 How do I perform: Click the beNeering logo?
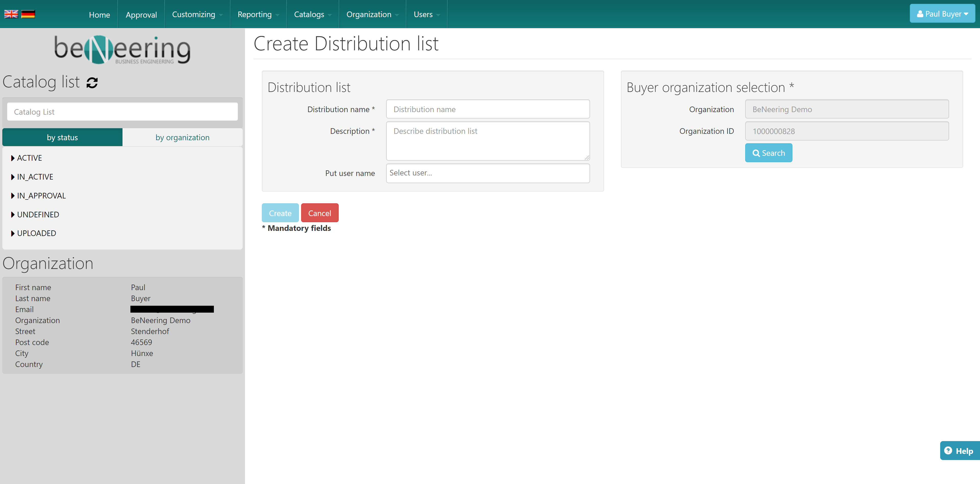pyautogui.click(x=122, y=50)
